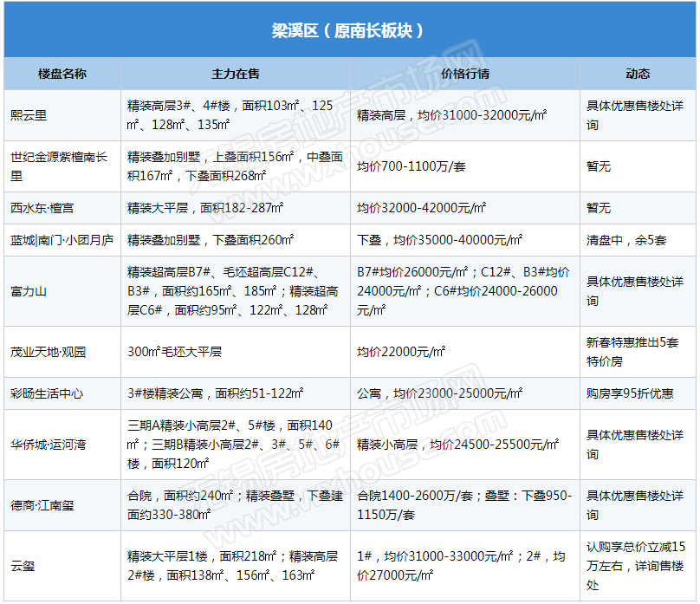
Task: Select the 云玺 property name
Action: click(x=23, y=566)
